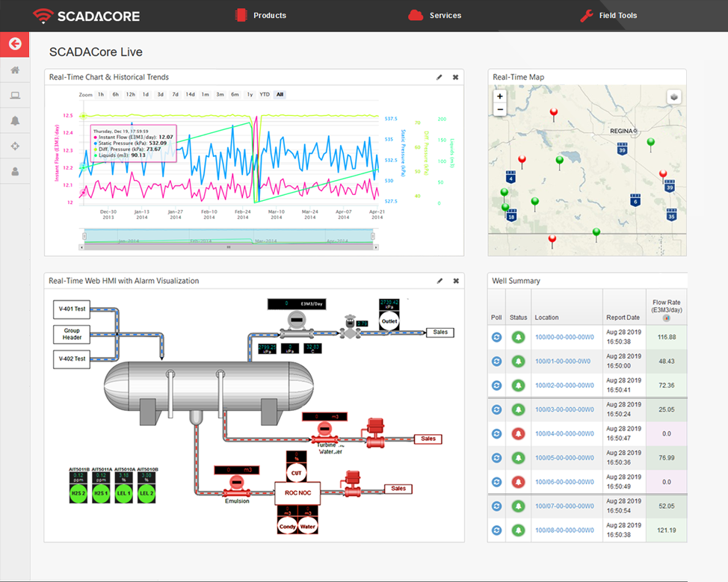Open well link 100/00-00-000-00W0
728x582 pixels.
click(566, 337)
